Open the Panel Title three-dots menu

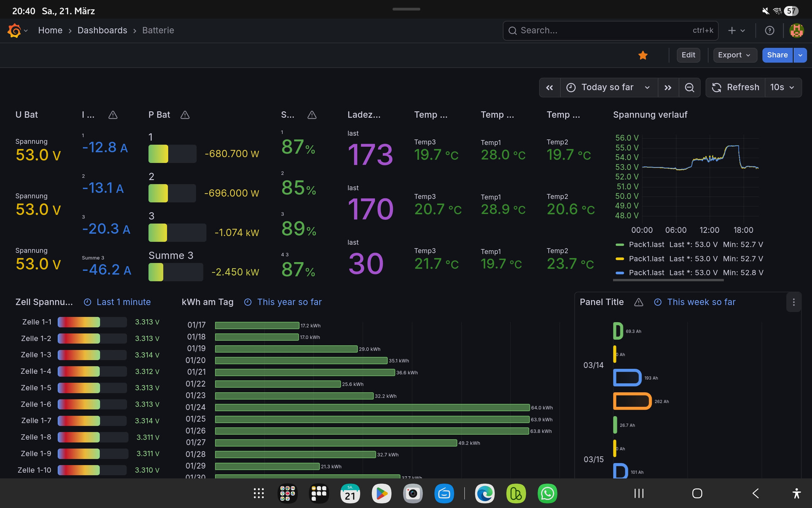pyautogui.click(x=793, y=302)
